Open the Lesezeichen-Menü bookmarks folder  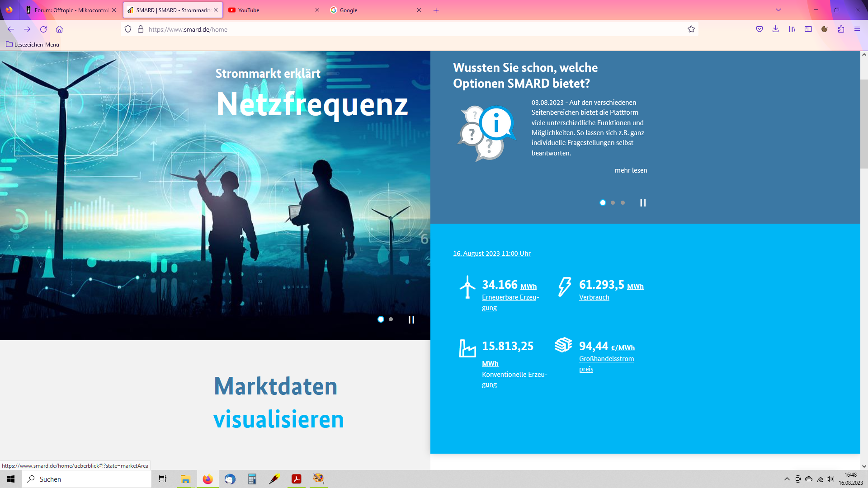click(x=33, y=44)
